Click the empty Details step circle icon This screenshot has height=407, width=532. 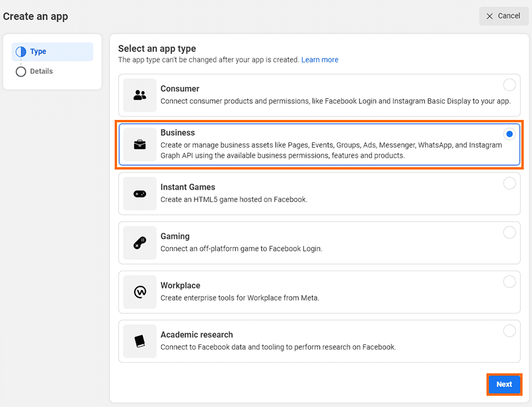[21, 71]
